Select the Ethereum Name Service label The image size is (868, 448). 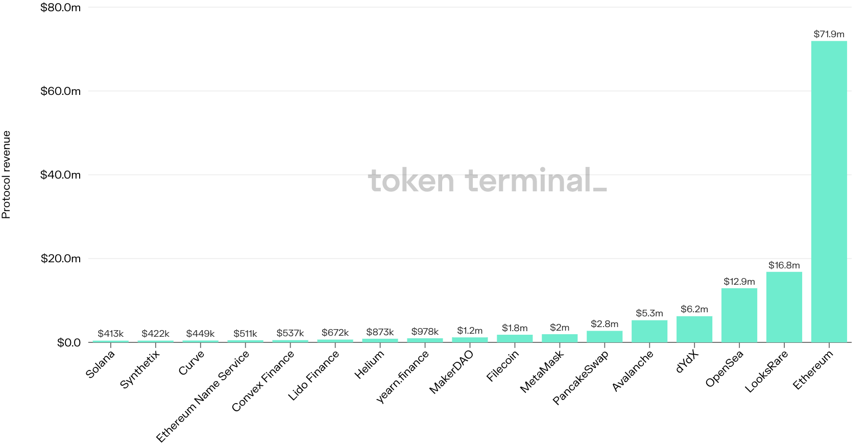pyautogui.click(x=203, y=396)
